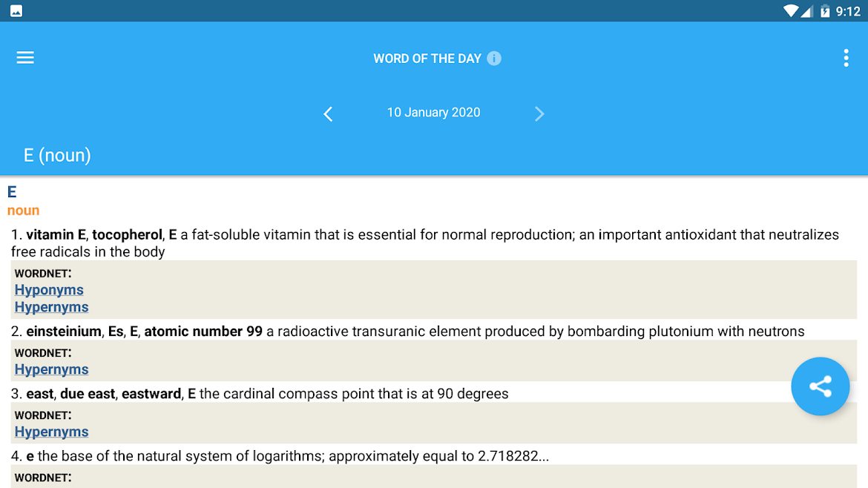Tap the Word of the Day info icon
This screenshot has height=488, width=868.
coord(494,58)
